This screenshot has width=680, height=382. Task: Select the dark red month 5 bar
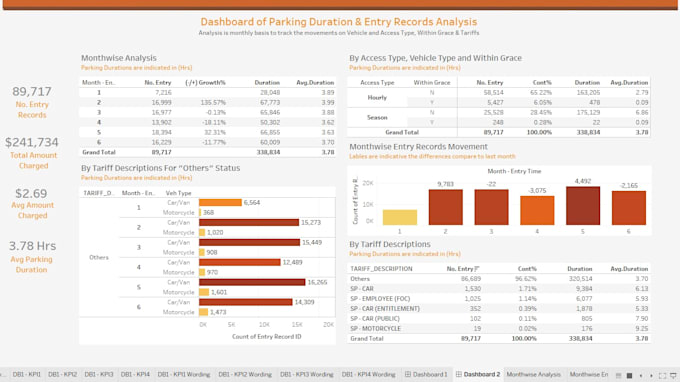(583, 206)
